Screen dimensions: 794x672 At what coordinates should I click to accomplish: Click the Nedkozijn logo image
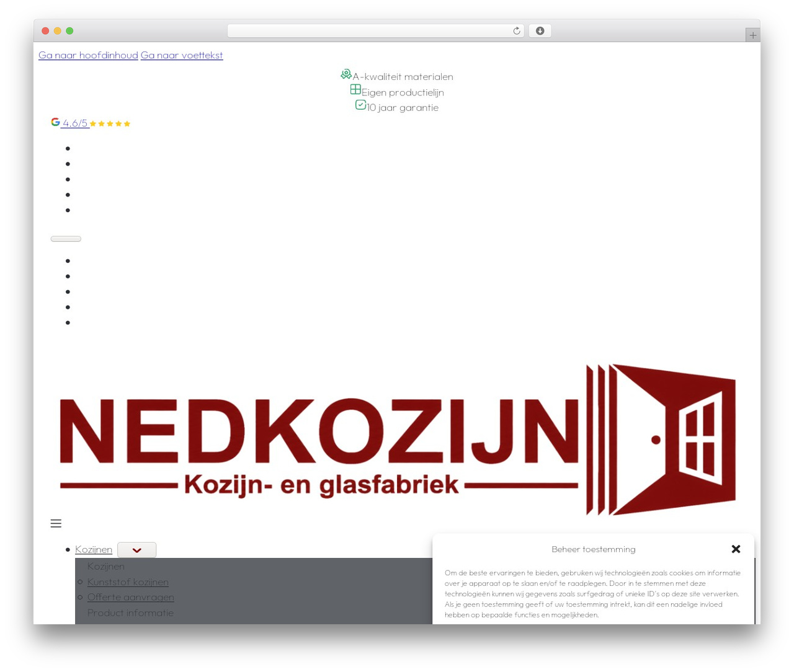[397, 440]
